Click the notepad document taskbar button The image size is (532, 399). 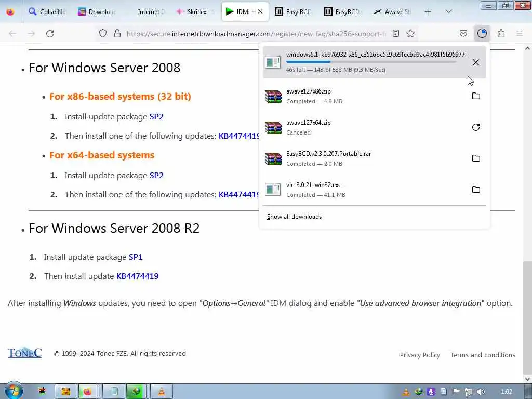(114, 392)
